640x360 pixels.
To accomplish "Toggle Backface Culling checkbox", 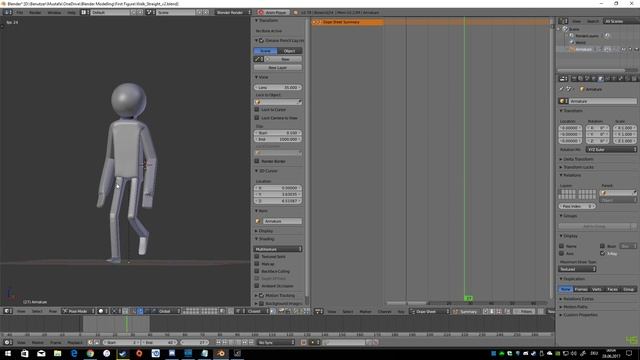I will 257,271.
